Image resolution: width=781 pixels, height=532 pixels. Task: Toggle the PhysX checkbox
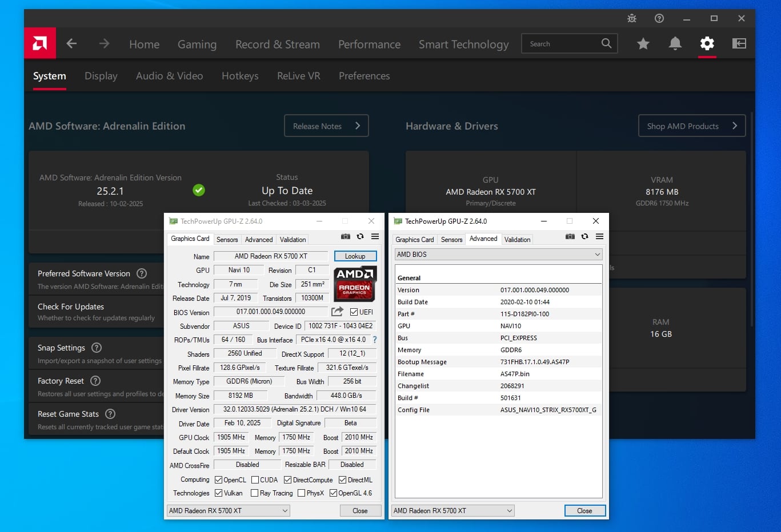pyautogui.click(x=301, y=493)
